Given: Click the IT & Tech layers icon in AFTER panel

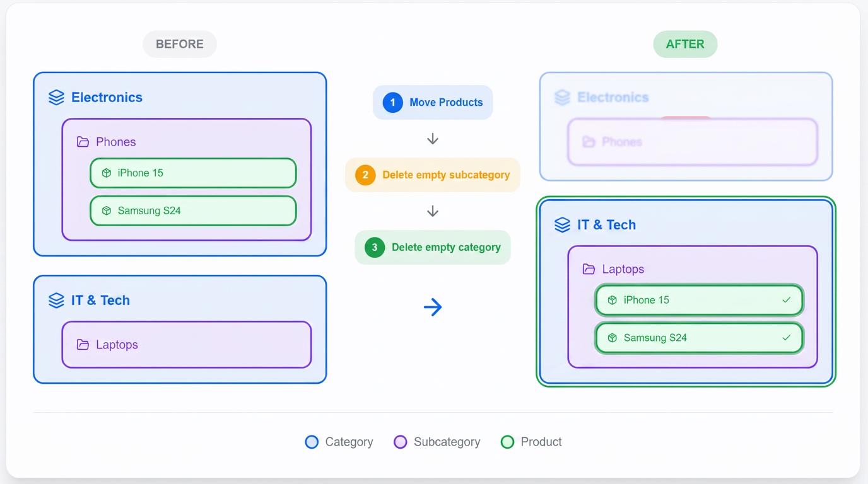Looking at the screenshot, I should click(x=562, y=224).
